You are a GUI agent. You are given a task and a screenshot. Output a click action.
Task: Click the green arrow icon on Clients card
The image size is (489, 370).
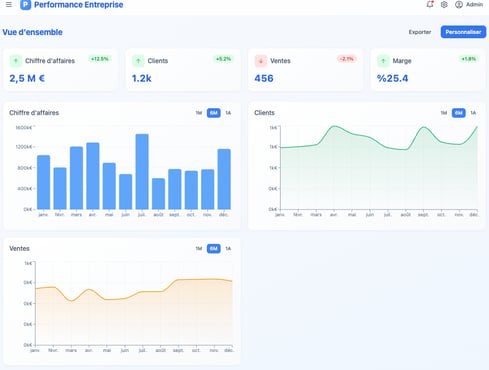138,61
